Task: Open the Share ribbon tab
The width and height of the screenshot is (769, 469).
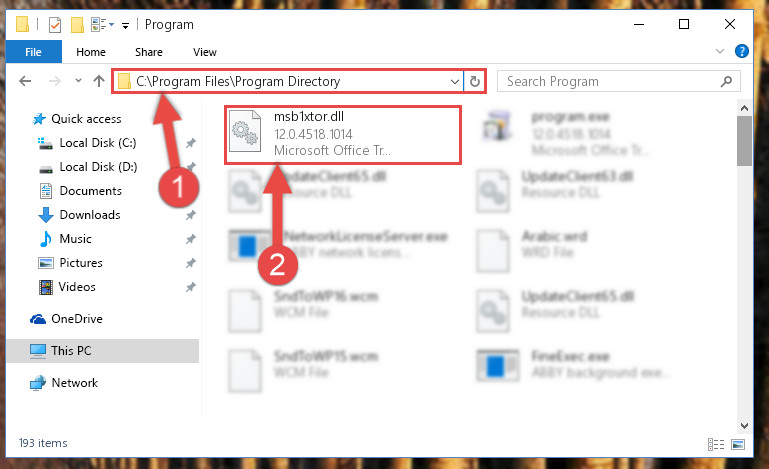Action: 149,52
